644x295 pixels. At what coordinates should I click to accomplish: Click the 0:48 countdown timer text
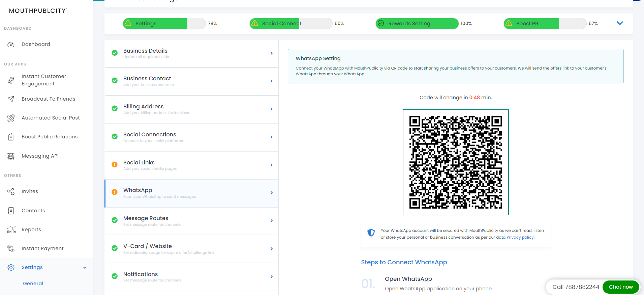click(x=474, y=98)
